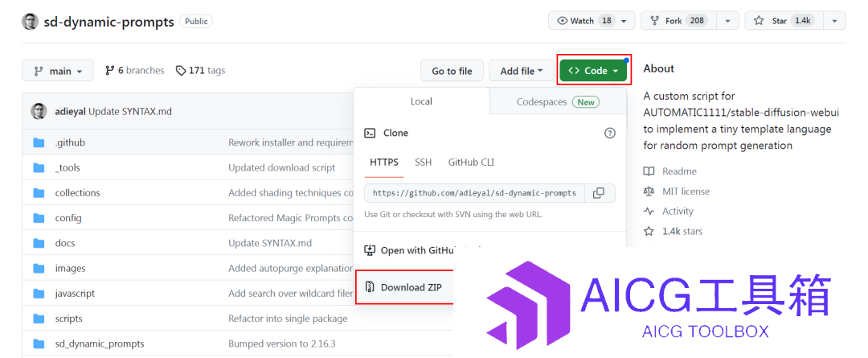Click the Go to file button
This screenshot has height=358, width=868.
click(452, 71)
